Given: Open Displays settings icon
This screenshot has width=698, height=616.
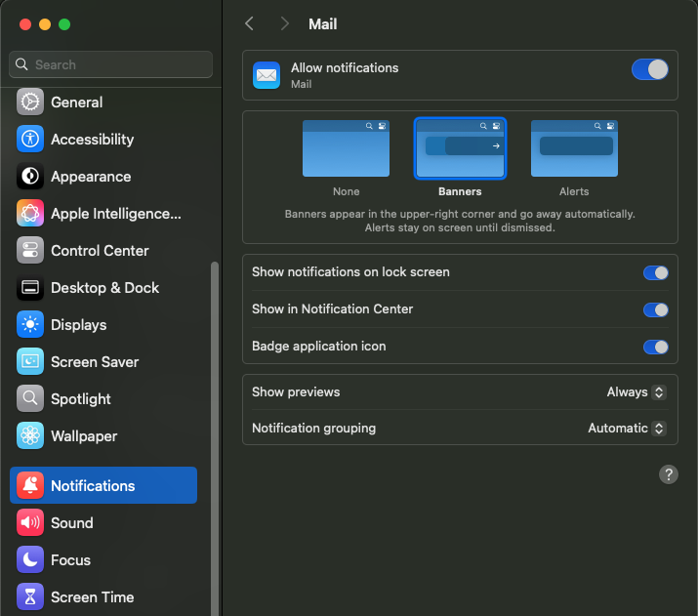Looking at the screenshot, I should pyautogui.click(x=30, y=325).
